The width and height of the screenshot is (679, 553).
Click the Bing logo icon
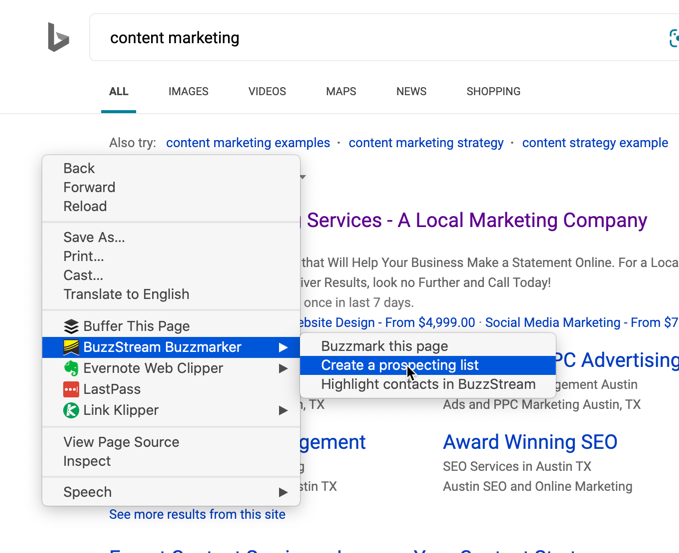(x=58, y=38)
